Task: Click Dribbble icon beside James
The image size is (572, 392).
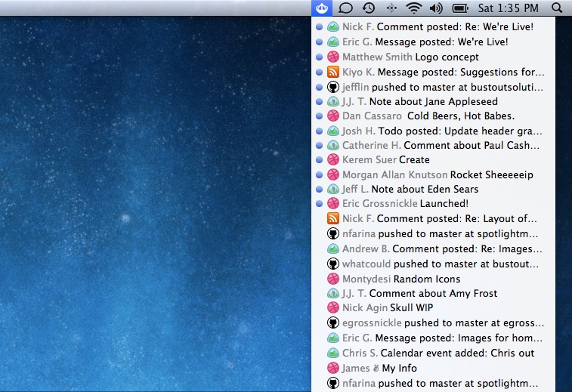Action: pyautogui.click(x=332, y=368)
